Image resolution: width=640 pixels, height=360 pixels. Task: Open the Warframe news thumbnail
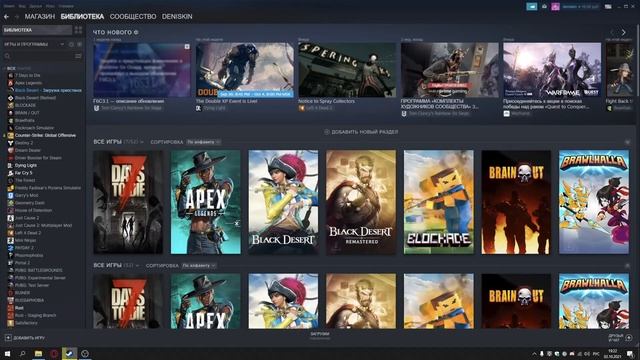tap(552, 70)
